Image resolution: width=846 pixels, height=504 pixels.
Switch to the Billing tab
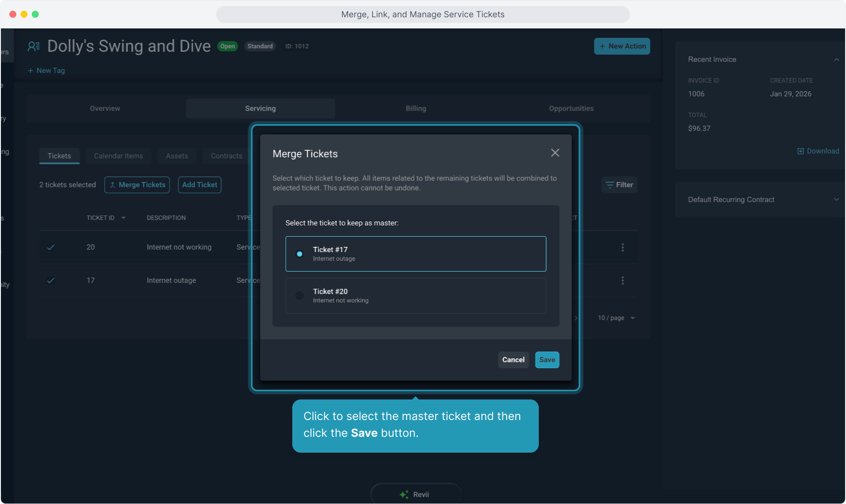point(416,108)
